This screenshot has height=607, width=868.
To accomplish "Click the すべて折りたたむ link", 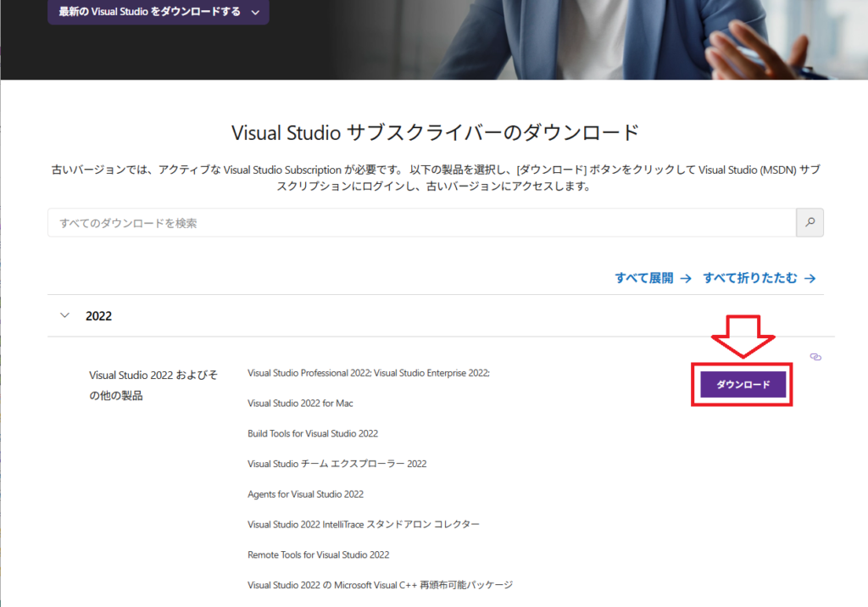I will [759, 278].
